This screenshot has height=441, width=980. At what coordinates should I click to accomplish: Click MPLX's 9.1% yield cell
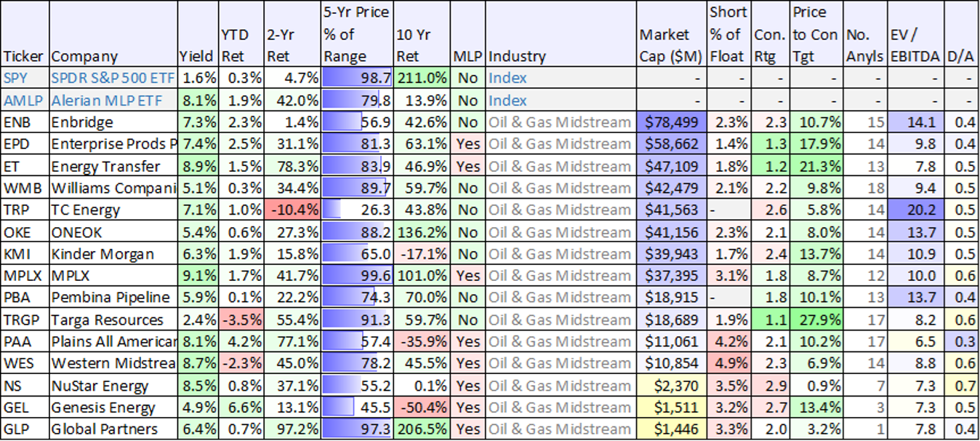198,276
